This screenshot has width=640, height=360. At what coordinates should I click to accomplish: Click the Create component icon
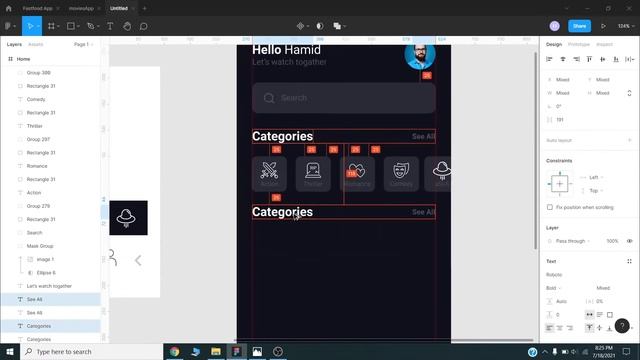click(300, 26)
